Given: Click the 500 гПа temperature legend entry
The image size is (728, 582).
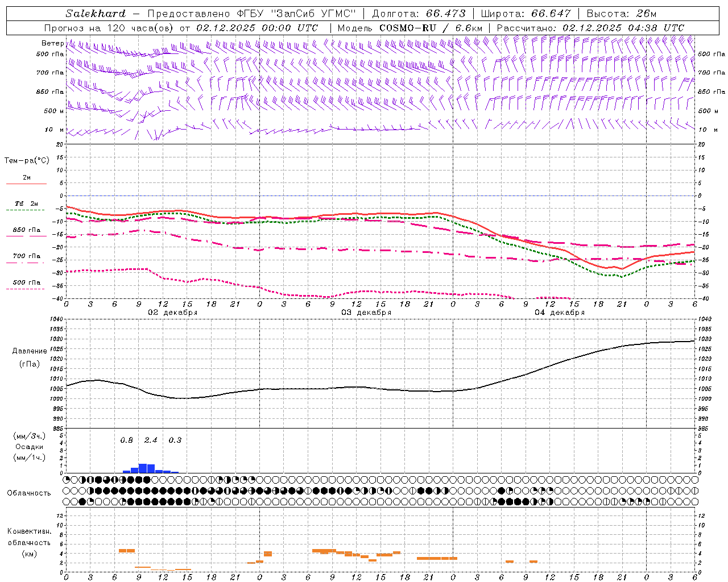Looking at the screenshot, I should click(x=27, y=282).
